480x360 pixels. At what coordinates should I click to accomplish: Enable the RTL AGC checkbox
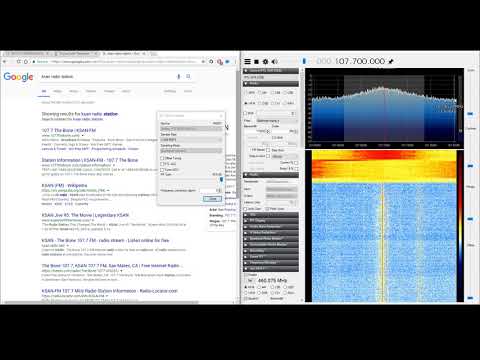tap(162, 164)
